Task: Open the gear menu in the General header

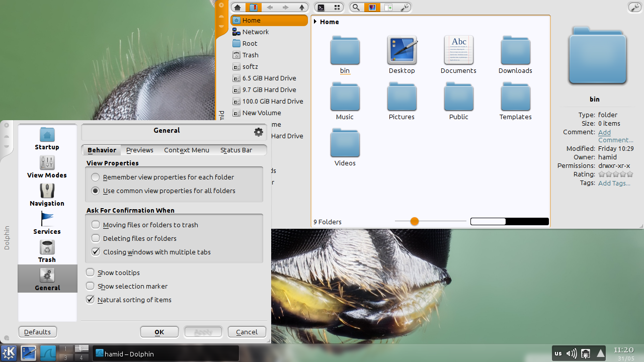Action: pos(259,132)
